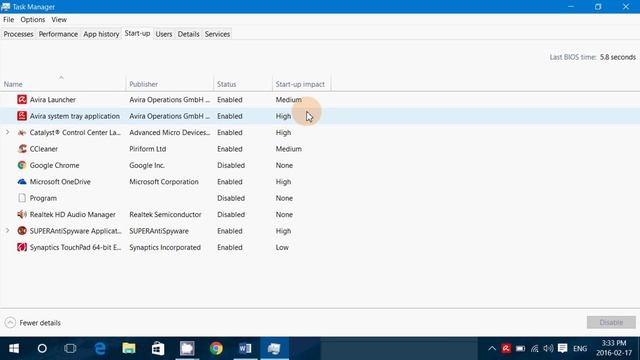Click the blank Program file icon
This screenshot has width=640, height=360.
pos(22,198)
